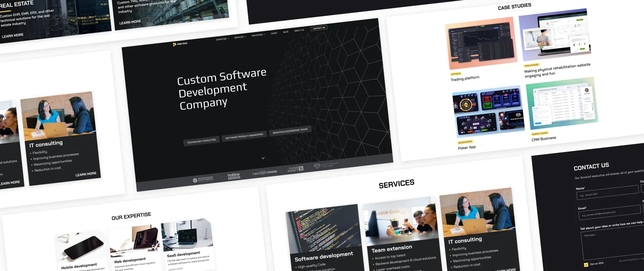Click the Made in Germany badge logo
The image size is (644, 271).
(x=203, y=179)
